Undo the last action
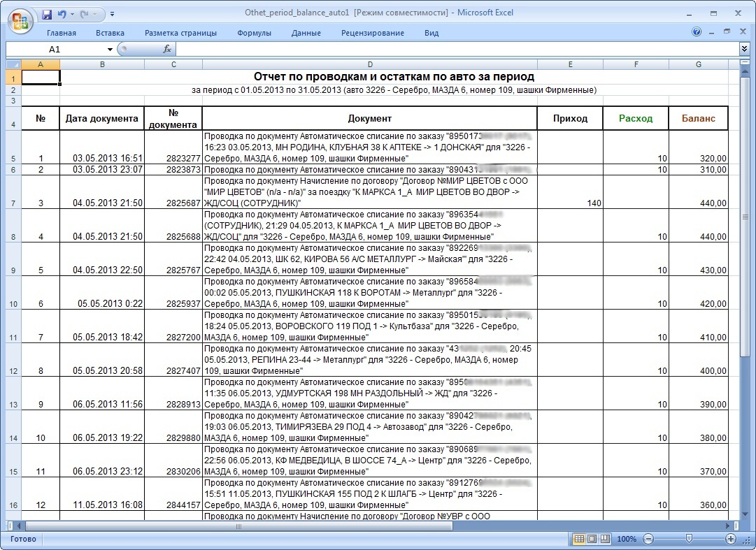The image size is (756, 550). point(62,13)
